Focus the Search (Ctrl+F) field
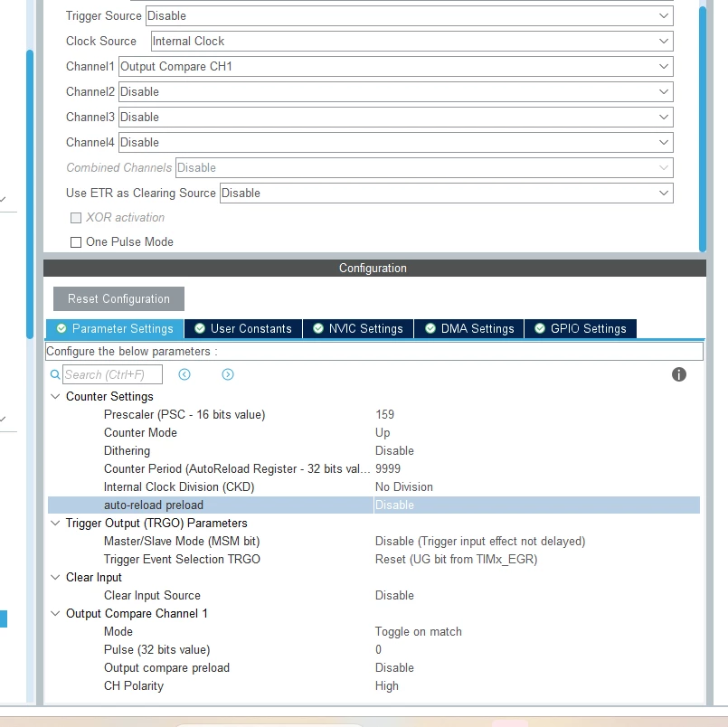 pos(113,374)
